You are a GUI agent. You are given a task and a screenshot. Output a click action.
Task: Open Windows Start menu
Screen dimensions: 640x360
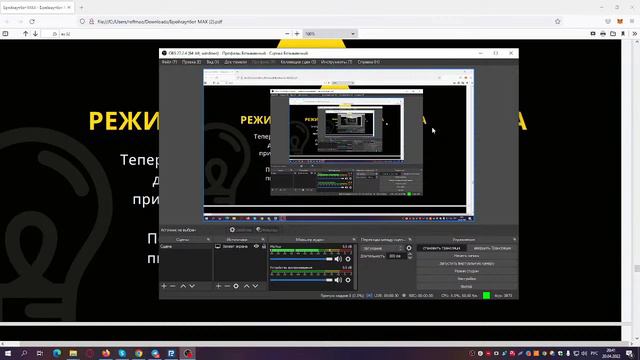tap(8, 353)
